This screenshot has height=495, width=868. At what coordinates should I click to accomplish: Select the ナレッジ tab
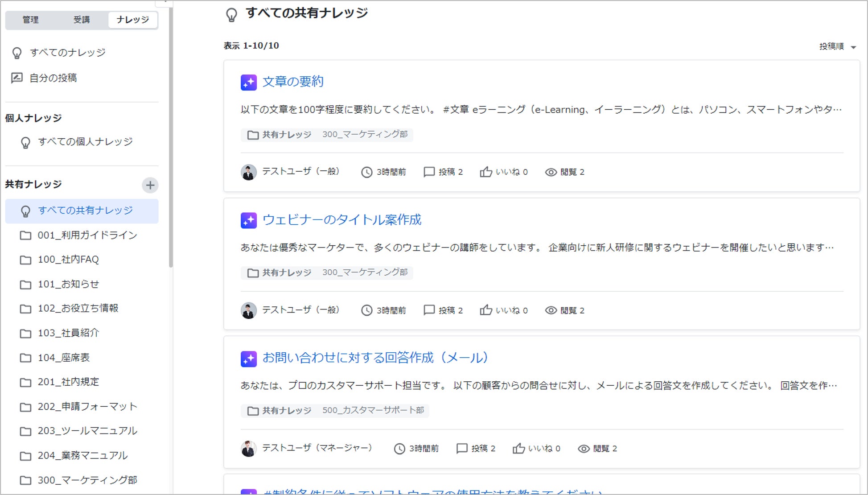pyautogui.click(x=132, y=20)
